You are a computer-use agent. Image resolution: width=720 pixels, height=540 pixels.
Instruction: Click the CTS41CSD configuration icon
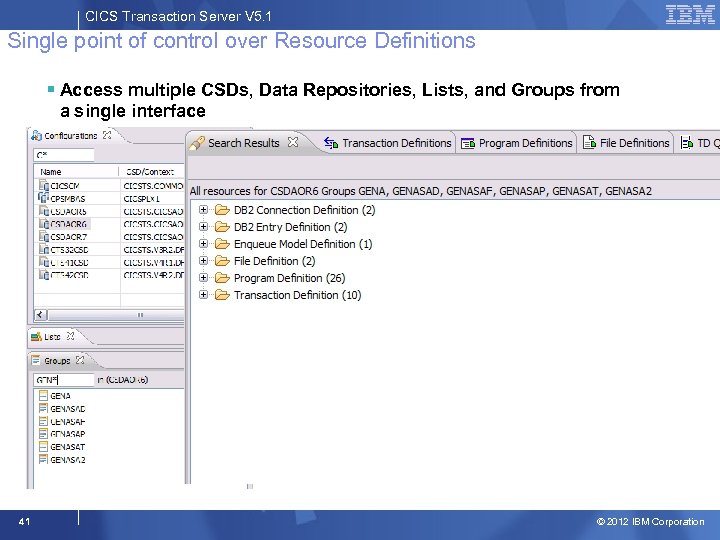coord(44,263)
